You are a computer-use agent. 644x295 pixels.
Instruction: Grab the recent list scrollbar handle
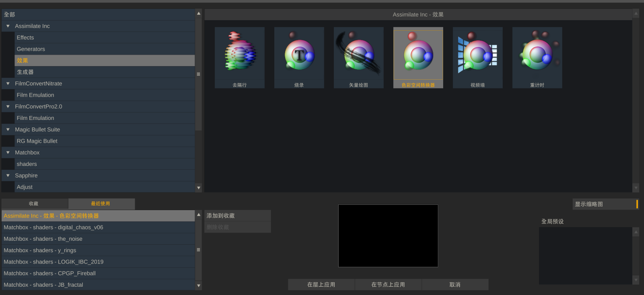click(x=199, y=250)
